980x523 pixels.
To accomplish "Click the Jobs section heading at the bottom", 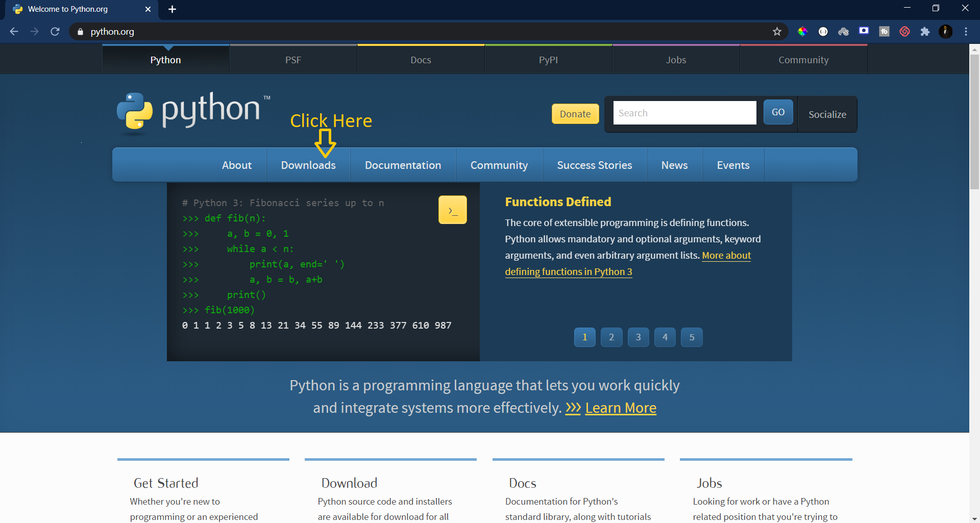I will click(x=709, y=483).
